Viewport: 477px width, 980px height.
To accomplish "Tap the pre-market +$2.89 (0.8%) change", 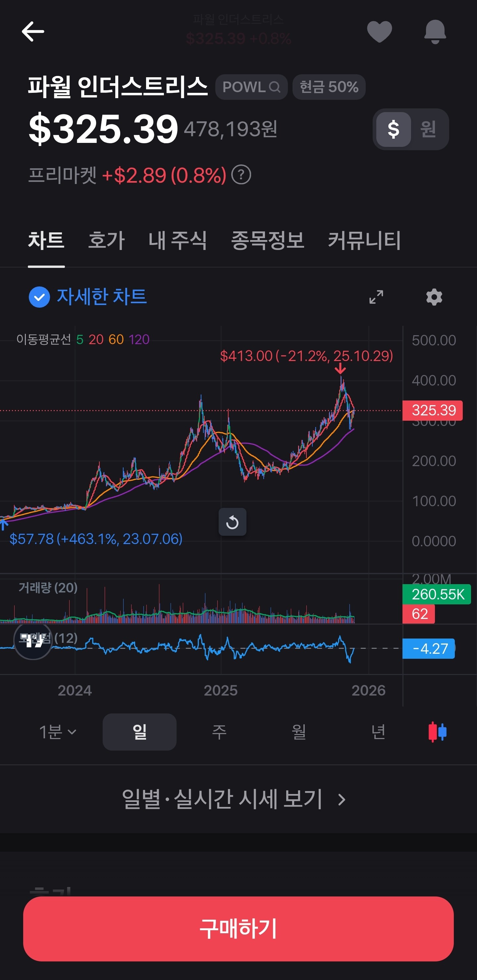I will point(164,175).
